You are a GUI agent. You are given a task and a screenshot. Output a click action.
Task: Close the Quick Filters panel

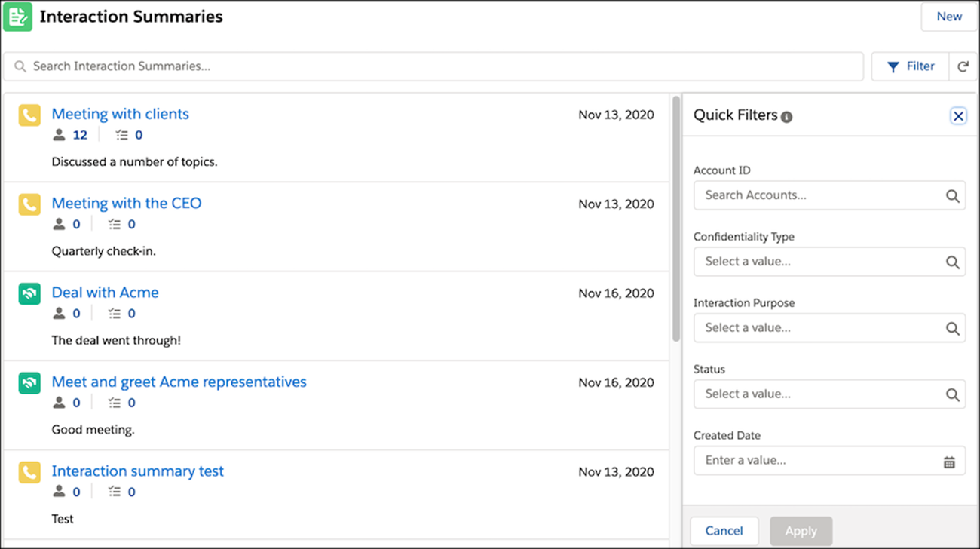(x=958, y=115)
